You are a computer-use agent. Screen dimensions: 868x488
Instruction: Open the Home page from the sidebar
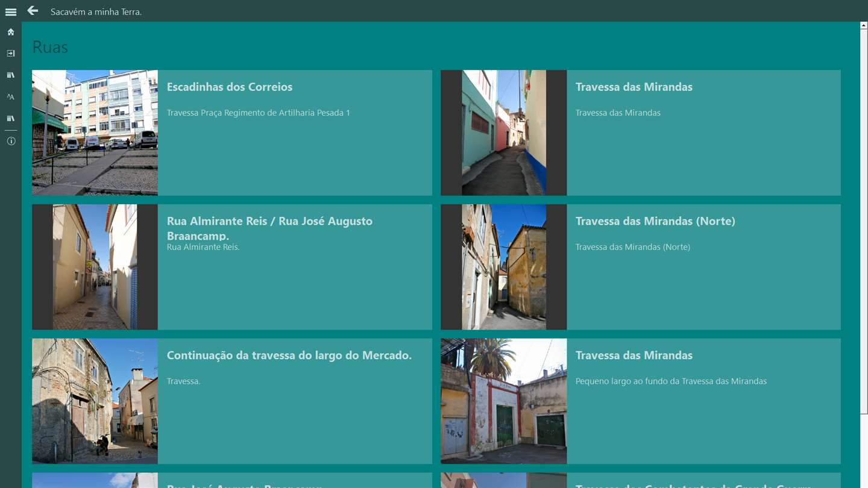pyautogui.click(x=11, y=32)
